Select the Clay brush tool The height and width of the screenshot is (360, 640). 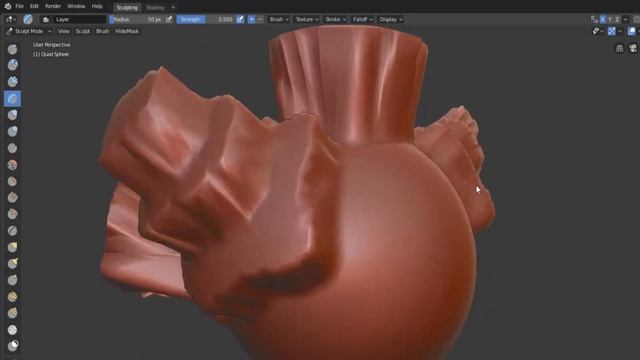tap(12, 65)
